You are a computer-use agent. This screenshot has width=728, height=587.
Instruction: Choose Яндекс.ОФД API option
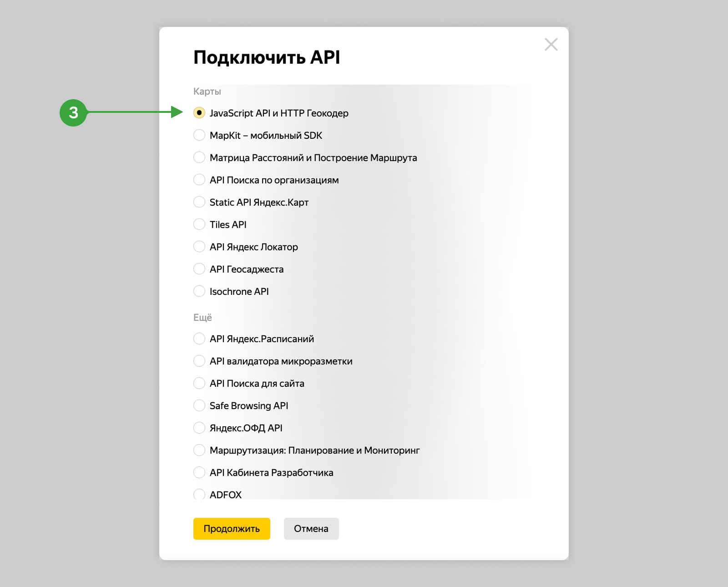coord(199,428)
